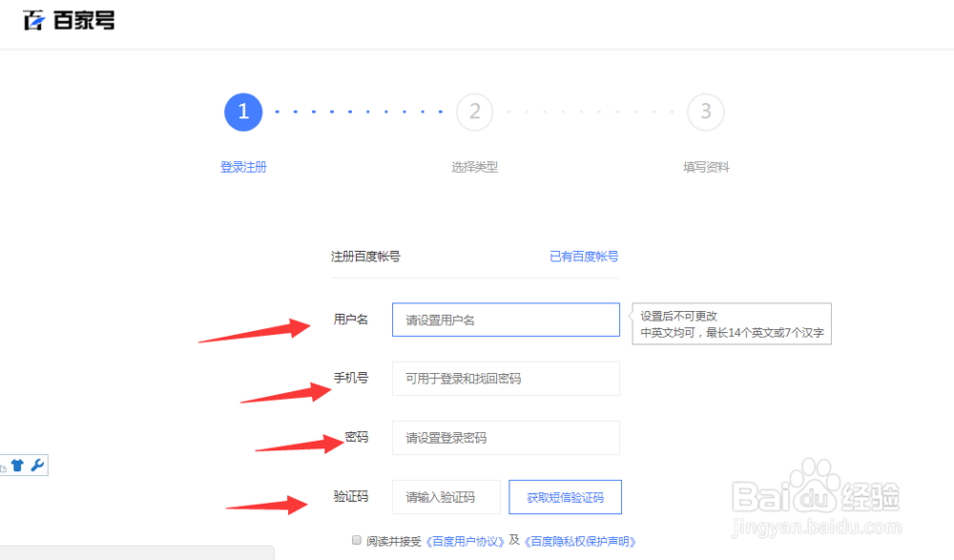
Task: Click the blue shirt skin icon
Action: (x=17, y=466)
